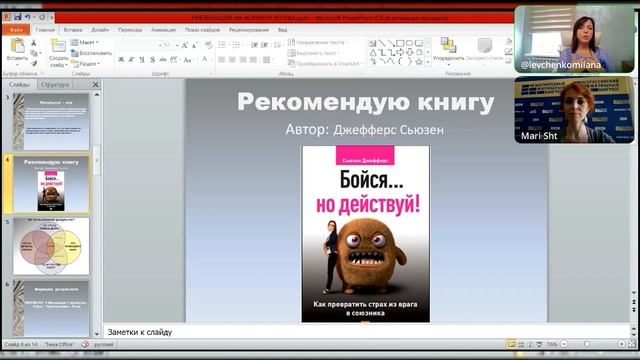Open the Анимация ribbon tab
The image size is (640, 360).
pyautogui.click(x=163, y=30)
